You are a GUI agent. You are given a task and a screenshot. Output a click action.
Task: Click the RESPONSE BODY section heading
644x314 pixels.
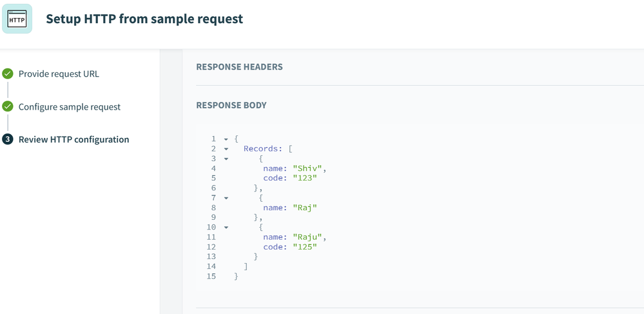231,105
